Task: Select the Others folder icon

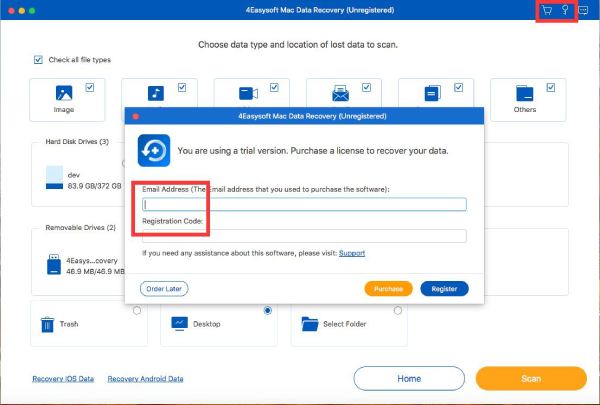Action: coord(525,93)
